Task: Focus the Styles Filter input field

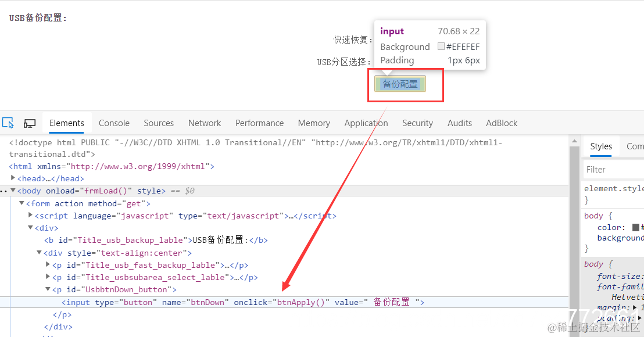Action: pyautogui.click(x=614, y=170)
